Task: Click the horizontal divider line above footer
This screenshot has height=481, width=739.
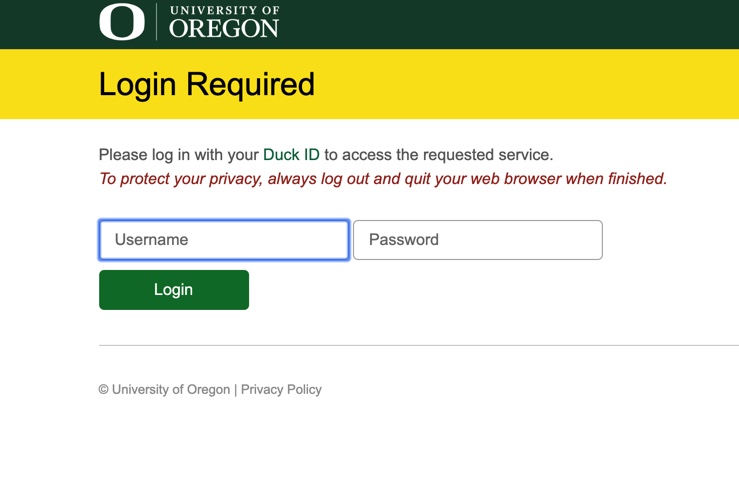Action: point(419,345)
